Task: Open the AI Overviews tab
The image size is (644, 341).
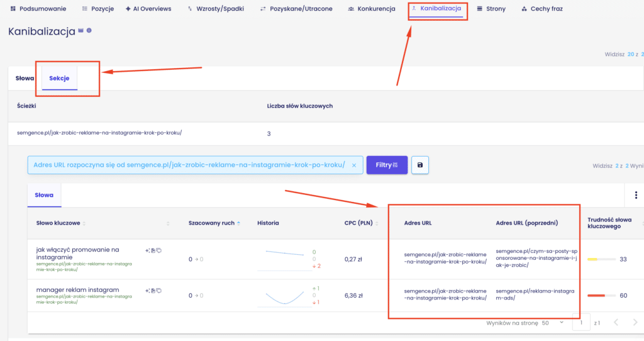Action: pyautogui.click(x=148, y=9)
